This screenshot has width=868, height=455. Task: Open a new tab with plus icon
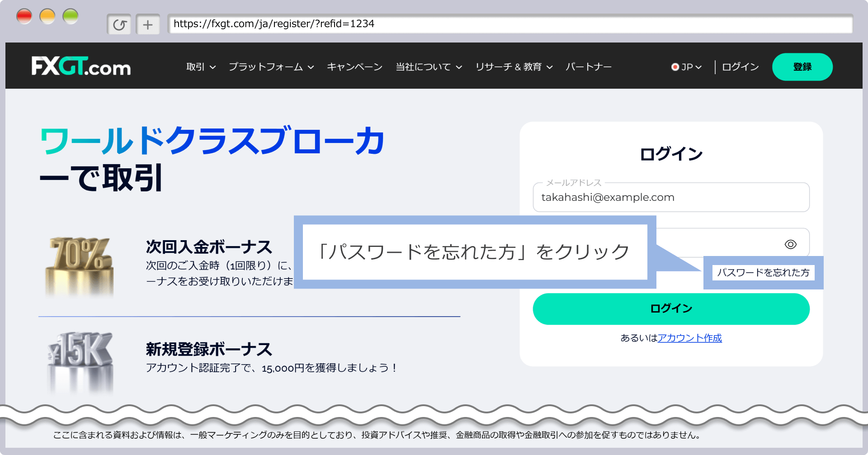click(148, 24)
